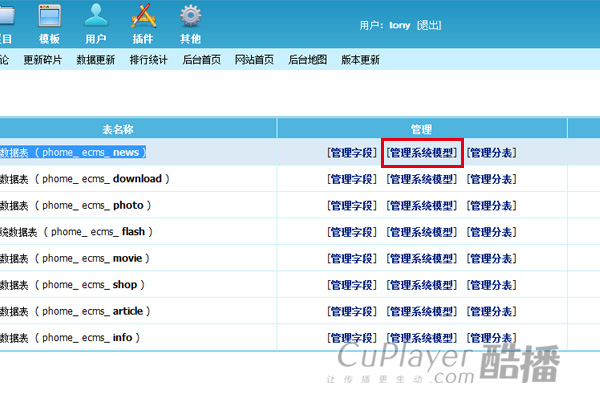
Task: Click the 用户 (user) icon
Action: pyautogui.click(x=96, y=22)
